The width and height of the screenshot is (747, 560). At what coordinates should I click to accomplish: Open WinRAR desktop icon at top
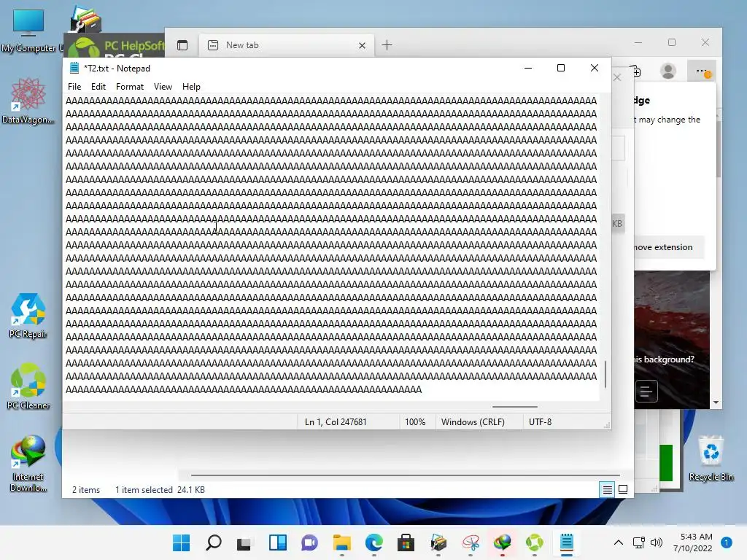click(86, 19)
